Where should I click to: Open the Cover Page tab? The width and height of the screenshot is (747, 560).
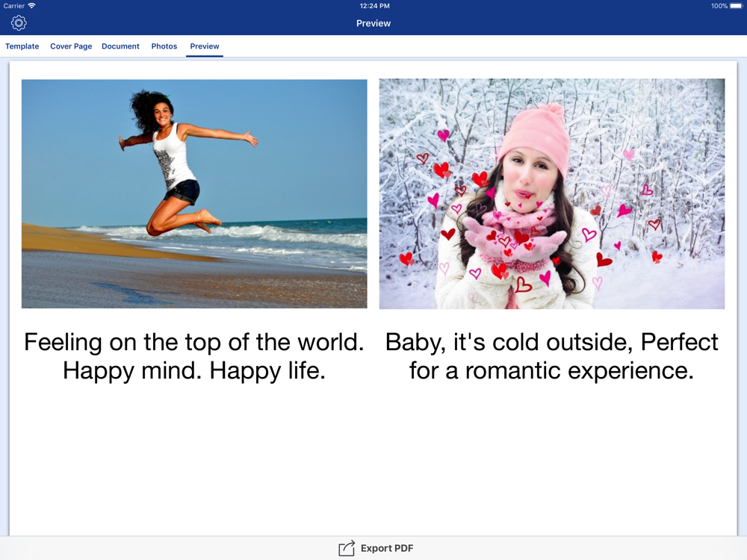click(x=71, y=46)
